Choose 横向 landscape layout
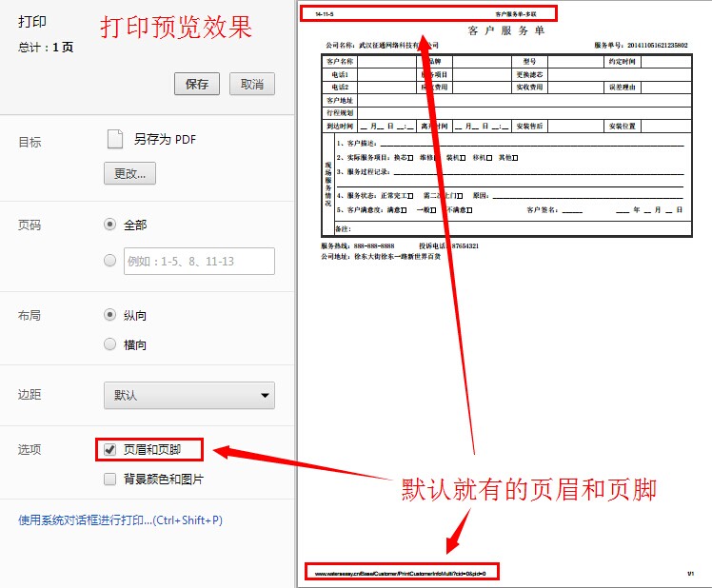 pos(110,344)
